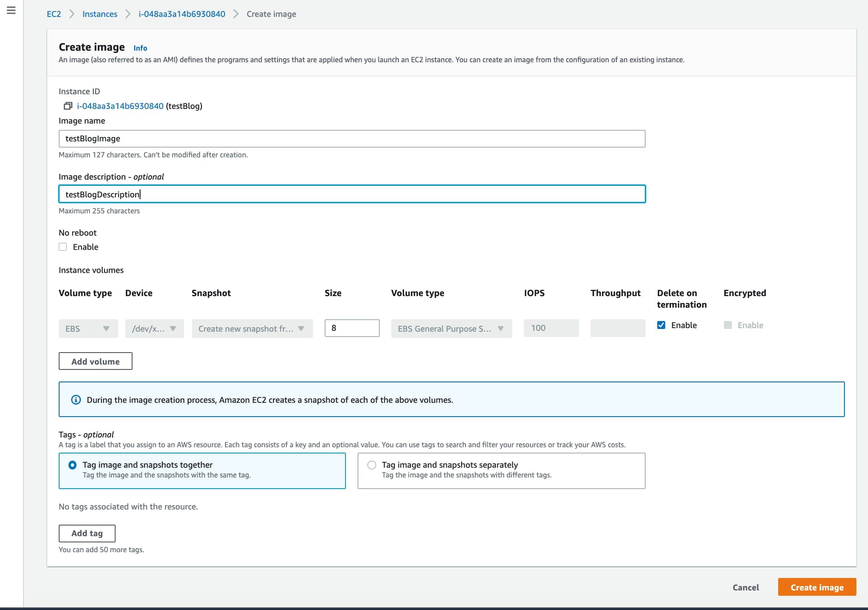
Task: Open the Create new snapshot dropdown
Action: (252, 329)
